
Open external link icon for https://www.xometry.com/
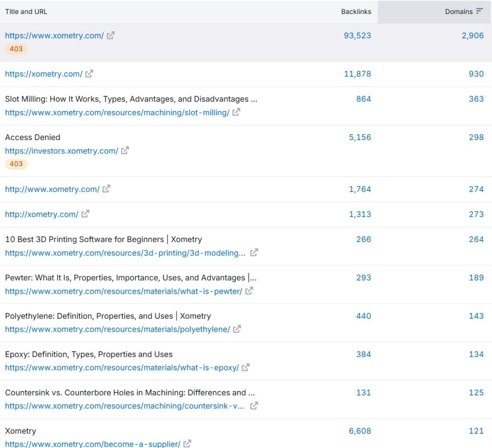111,36
